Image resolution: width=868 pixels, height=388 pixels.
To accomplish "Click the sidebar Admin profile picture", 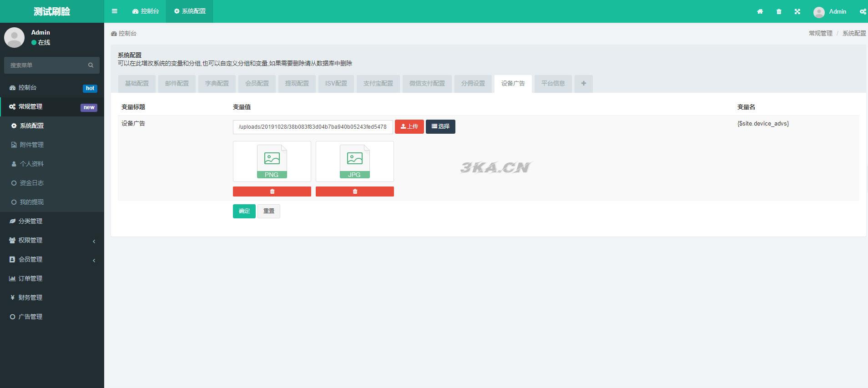I will tap(14, 37).
